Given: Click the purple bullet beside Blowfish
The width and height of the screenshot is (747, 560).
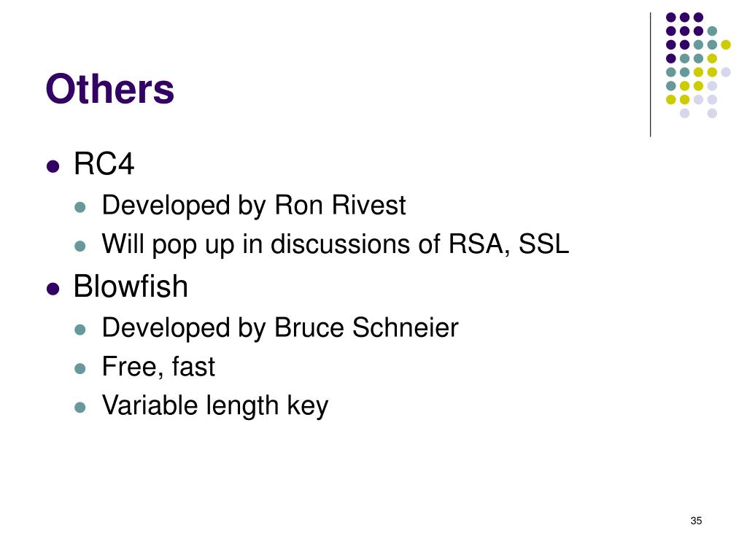Looking at the screenshot, I should click(53, 289).
